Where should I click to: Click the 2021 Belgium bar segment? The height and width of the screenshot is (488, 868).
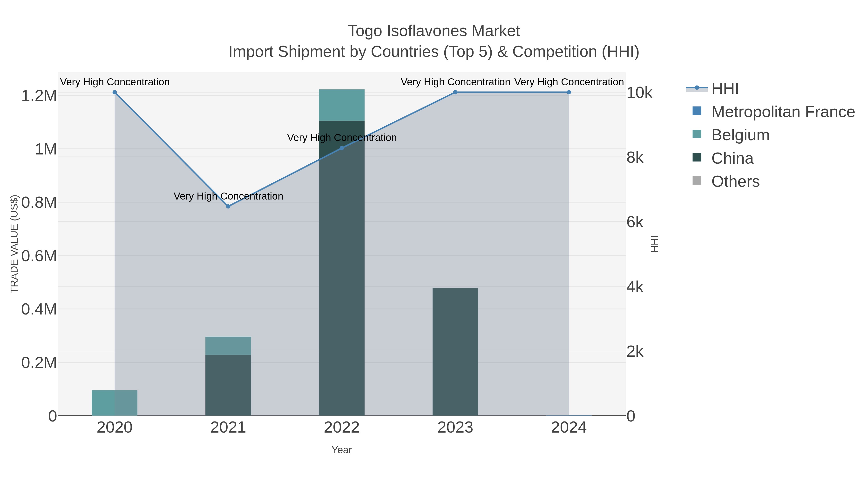tap(228, 346)
